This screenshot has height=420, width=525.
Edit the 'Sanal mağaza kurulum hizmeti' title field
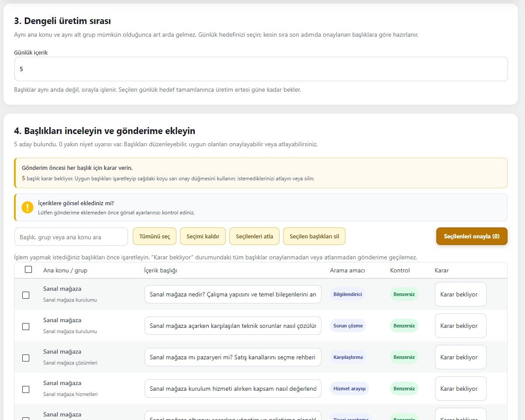[233, 389]
